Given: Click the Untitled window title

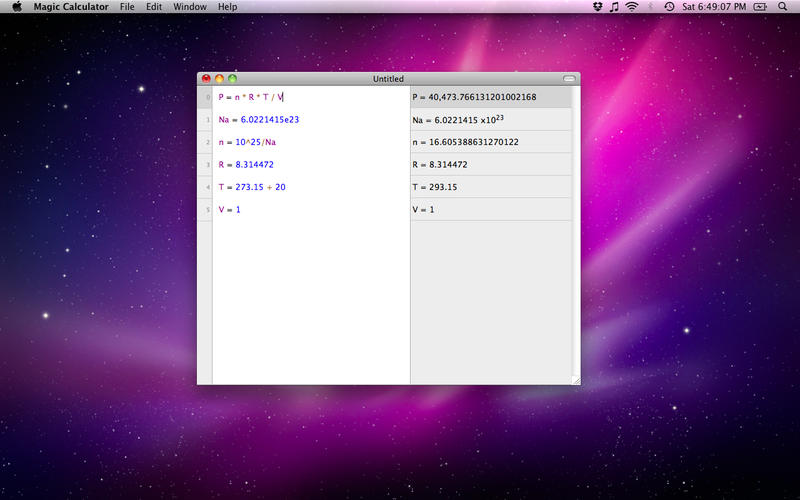Looking at the screenshot, I should pyautogui.click(x=388, y=79).
